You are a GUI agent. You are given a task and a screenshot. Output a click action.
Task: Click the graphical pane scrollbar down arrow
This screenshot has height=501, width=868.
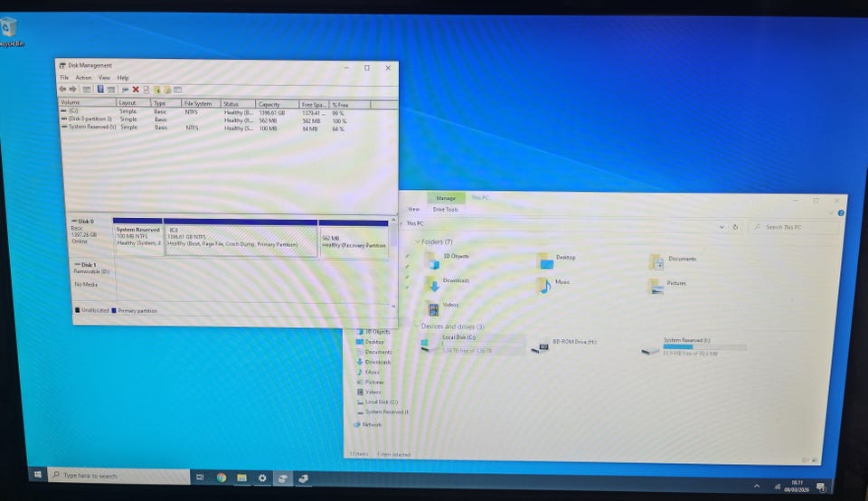pos(393,306)
